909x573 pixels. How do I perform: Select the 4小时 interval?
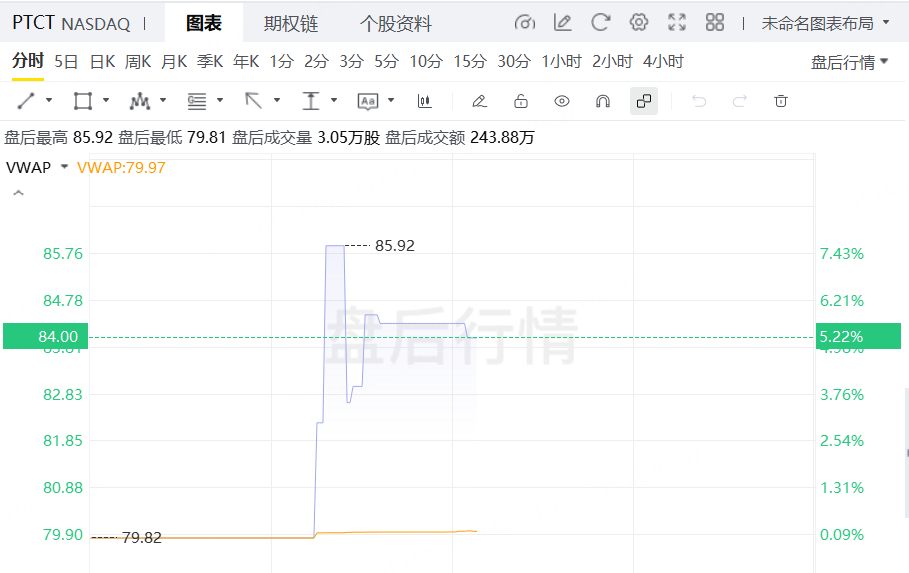pos(663,61)
